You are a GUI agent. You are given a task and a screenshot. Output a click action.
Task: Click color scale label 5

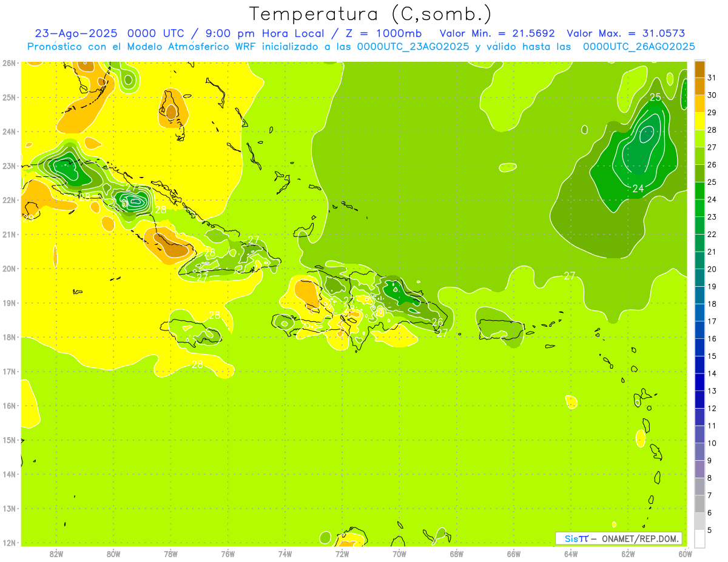[710, 530]
